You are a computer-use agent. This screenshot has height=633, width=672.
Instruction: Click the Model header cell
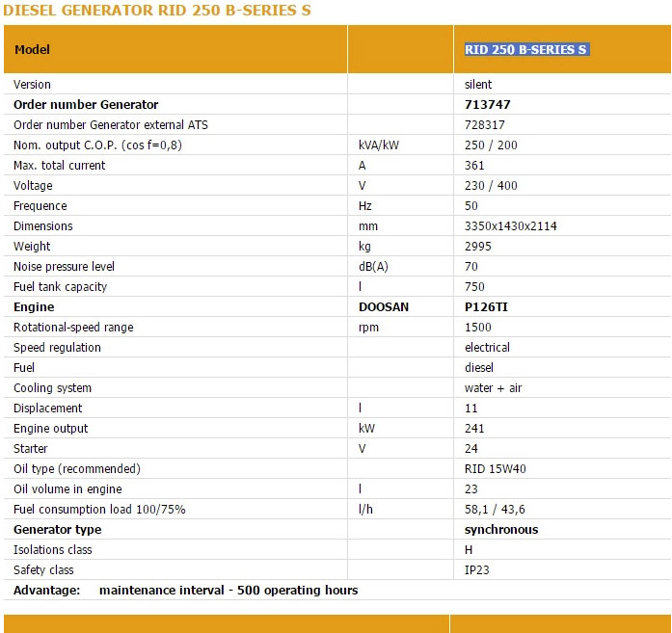(x=175, y=49)
